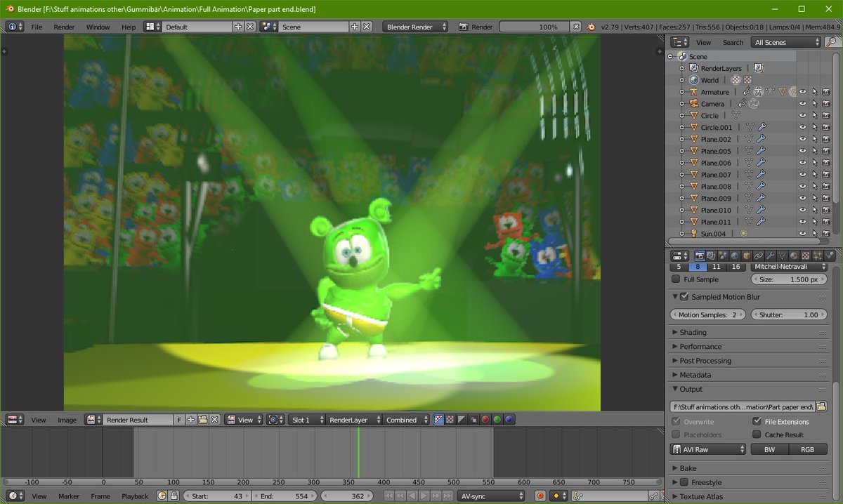Click the outliner search magnifier icon
The image size is (843, 504).
[832, 42]
